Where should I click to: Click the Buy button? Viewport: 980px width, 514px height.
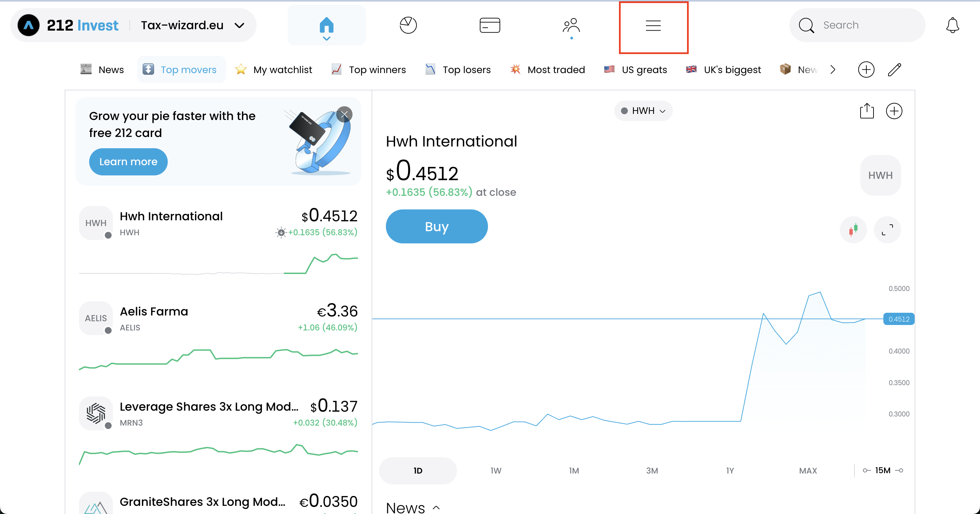[437, 227]
